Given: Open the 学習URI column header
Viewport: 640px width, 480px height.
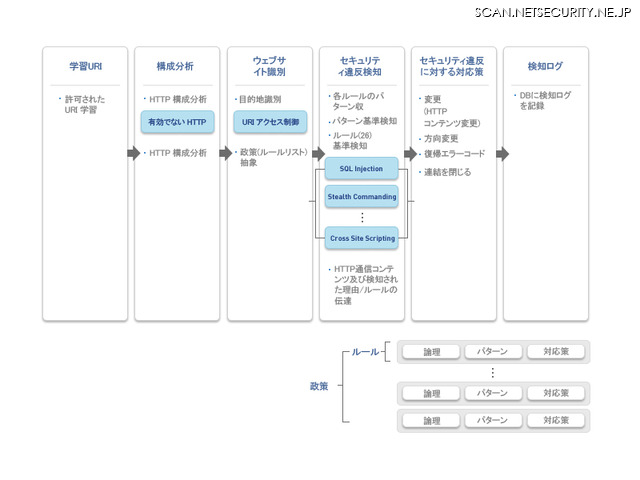Looking at the screenshot, I should 85,67.
